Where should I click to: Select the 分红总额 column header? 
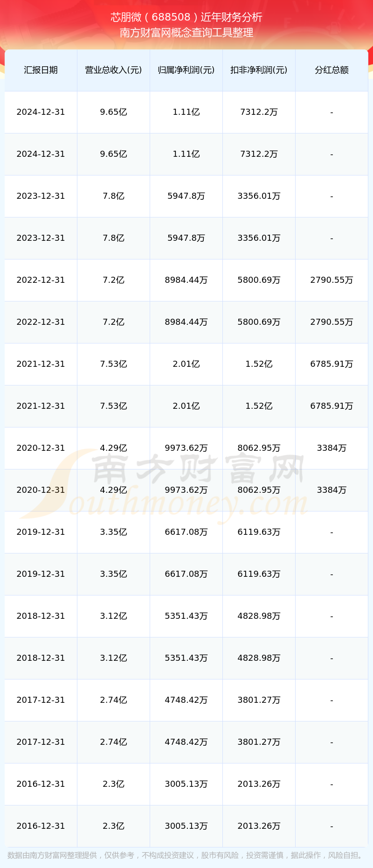tap(332, 70)
